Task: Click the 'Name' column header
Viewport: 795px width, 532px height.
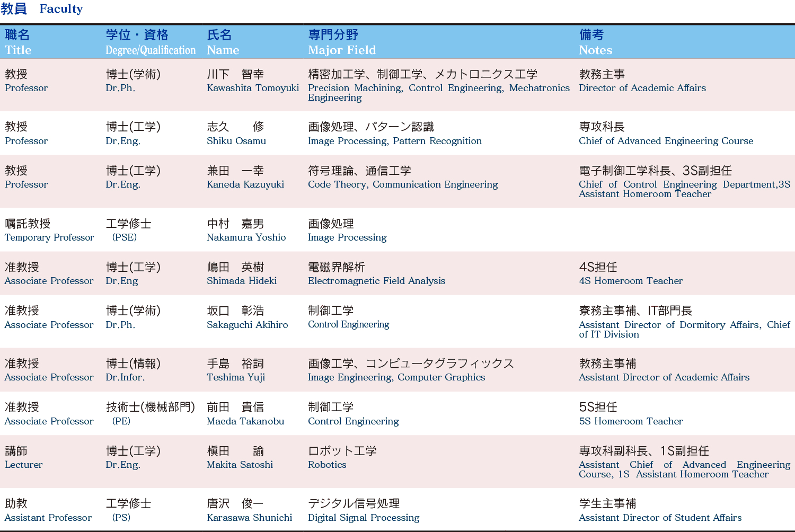Action: [223, 50]
